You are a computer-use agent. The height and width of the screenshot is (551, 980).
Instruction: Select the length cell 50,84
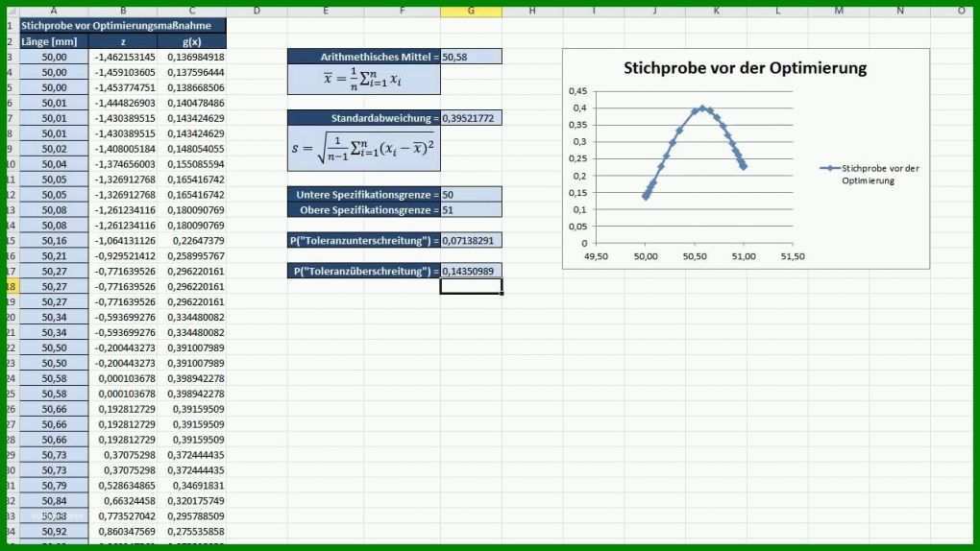point(54,500)
